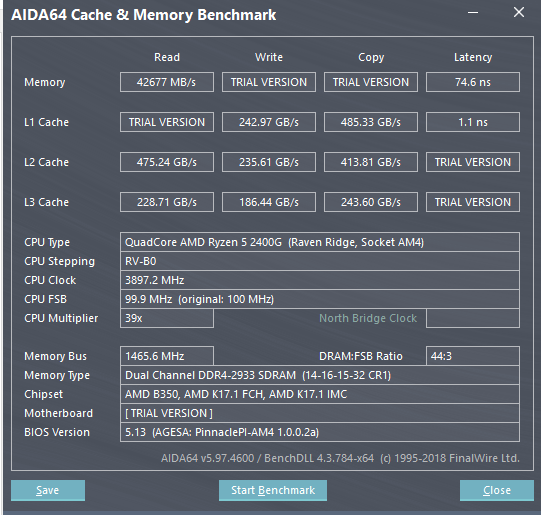Click the Start Benchmark button
541x515 pixels.
[273, 490]
